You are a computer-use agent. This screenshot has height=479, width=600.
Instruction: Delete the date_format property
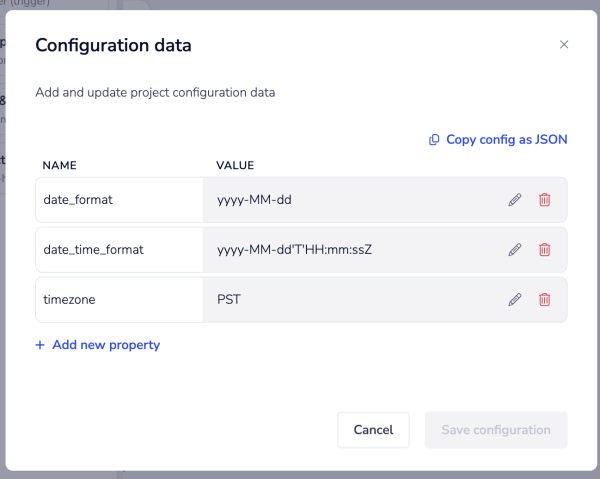pos(544,199)
